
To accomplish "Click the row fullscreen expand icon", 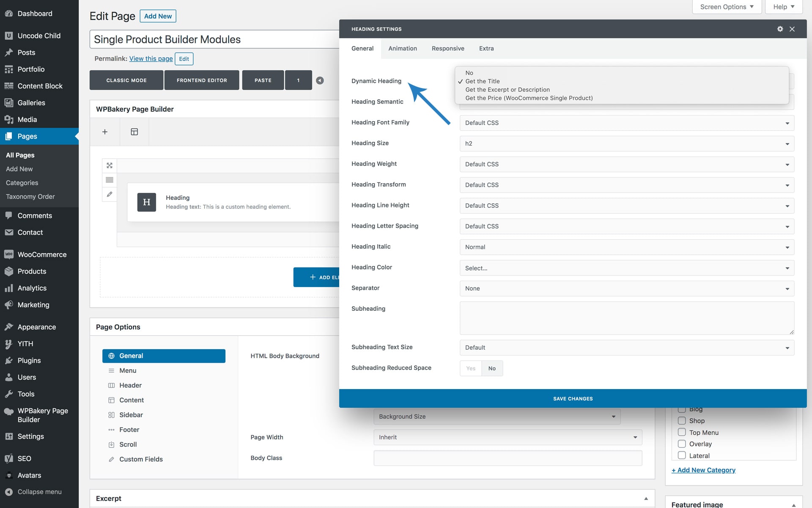I will point(110,166).
